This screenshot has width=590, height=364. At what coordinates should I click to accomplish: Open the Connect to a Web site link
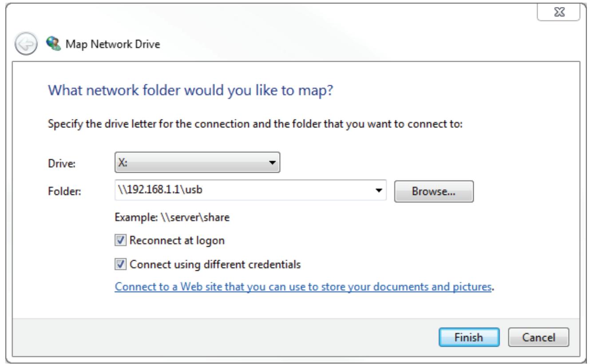(x=303, y=286)
